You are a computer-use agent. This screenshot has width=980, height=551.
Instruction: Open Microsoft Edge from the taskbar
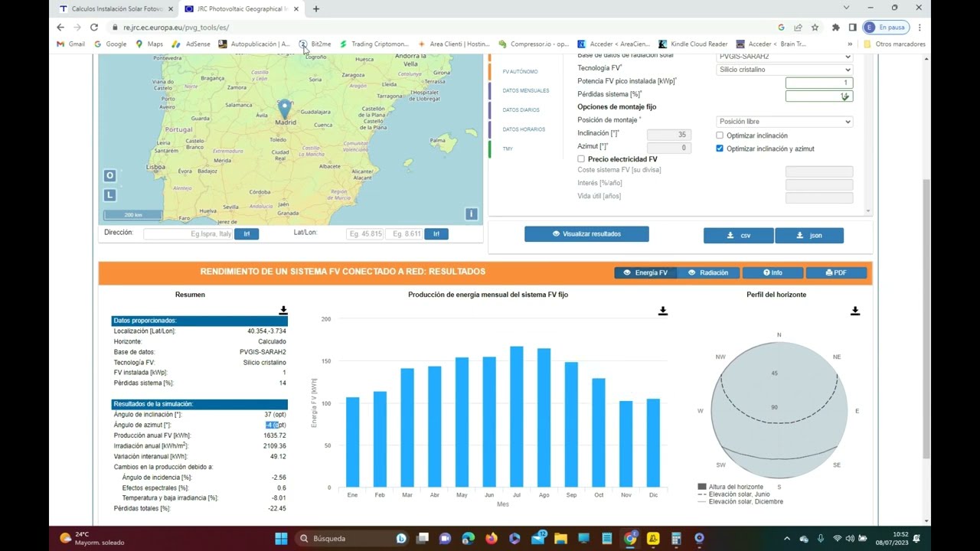pos(469,538)
